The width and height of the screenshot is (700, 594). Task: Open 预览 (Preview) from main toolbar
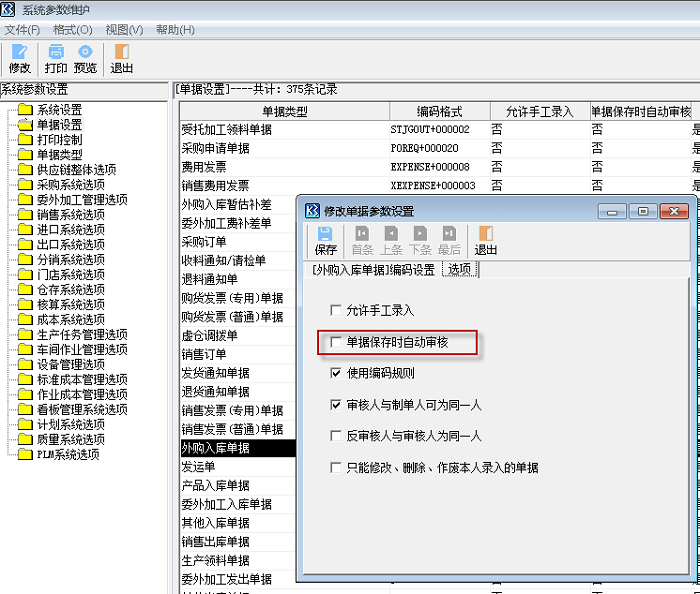click(85, 59)
